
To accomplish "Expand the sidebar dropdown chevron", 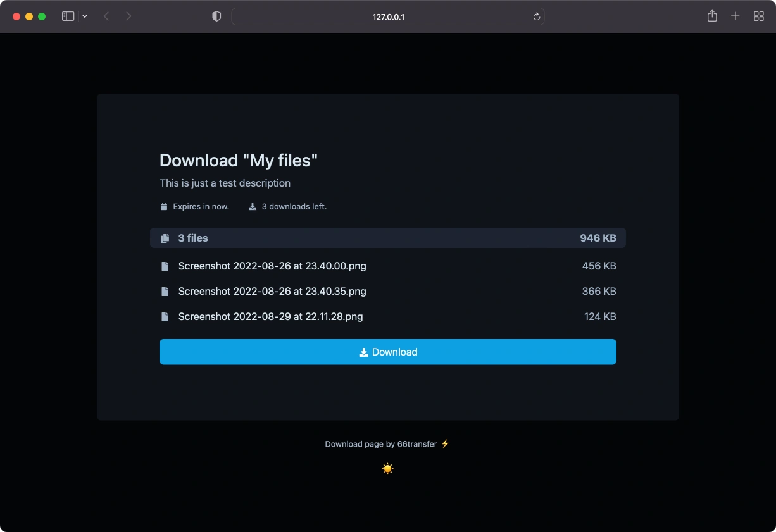I will coord(85,16).
